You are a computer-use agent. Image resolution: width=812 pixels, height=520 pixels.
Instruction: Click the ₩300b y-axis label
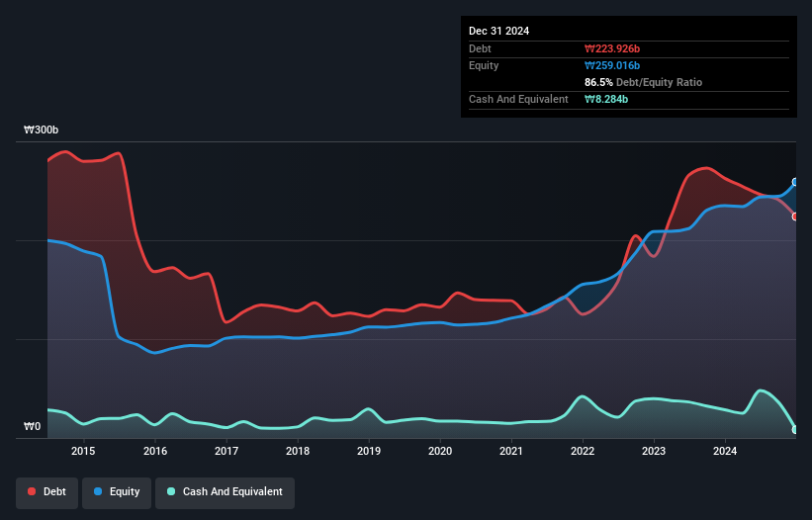click(41, 130)
